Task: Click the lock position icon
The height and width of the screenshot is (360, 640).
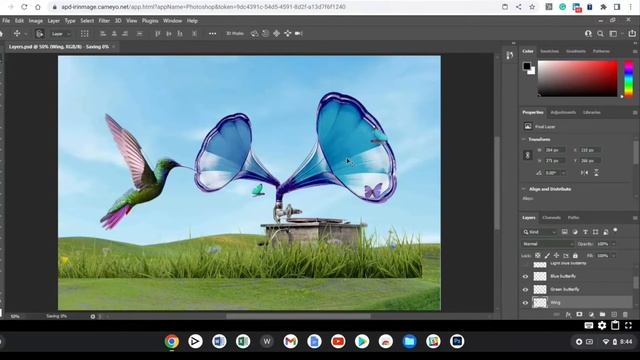Action: point(556,256)
